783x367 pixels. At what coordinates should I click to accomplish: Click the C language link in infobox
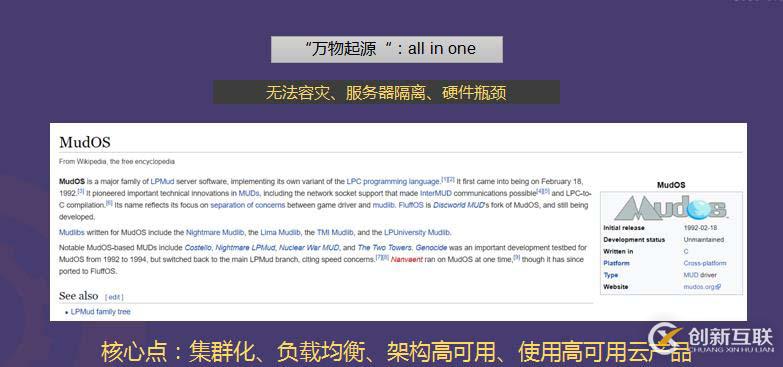[x=686, y=252]
